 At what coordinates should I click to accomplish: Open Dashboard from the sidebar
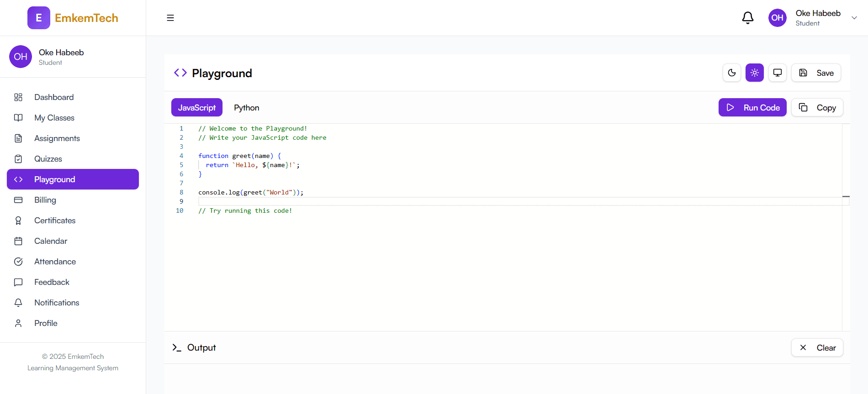(54, 97)
